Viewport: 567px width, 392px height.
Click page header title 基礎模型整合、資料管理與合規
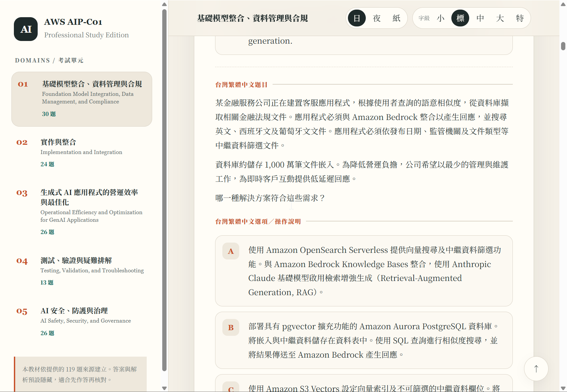(x=252, y=18)
